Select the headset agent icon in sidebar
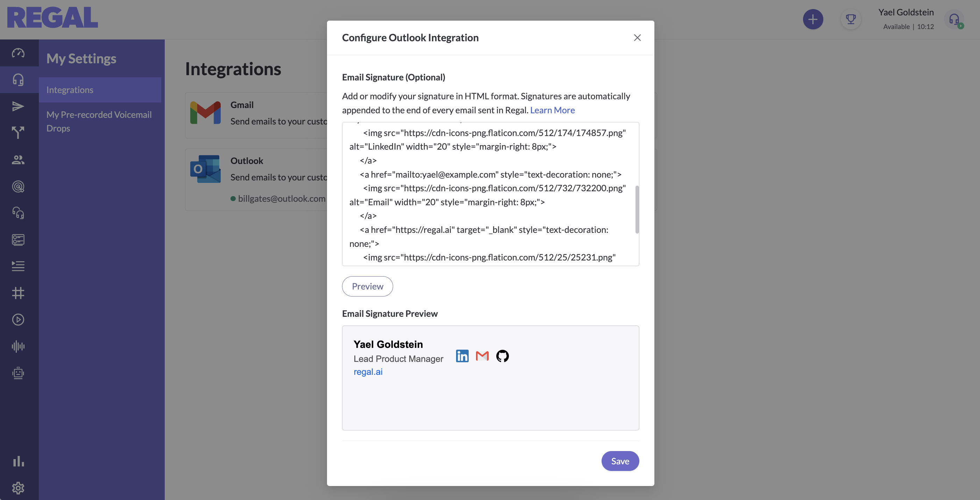 (18, 79)
